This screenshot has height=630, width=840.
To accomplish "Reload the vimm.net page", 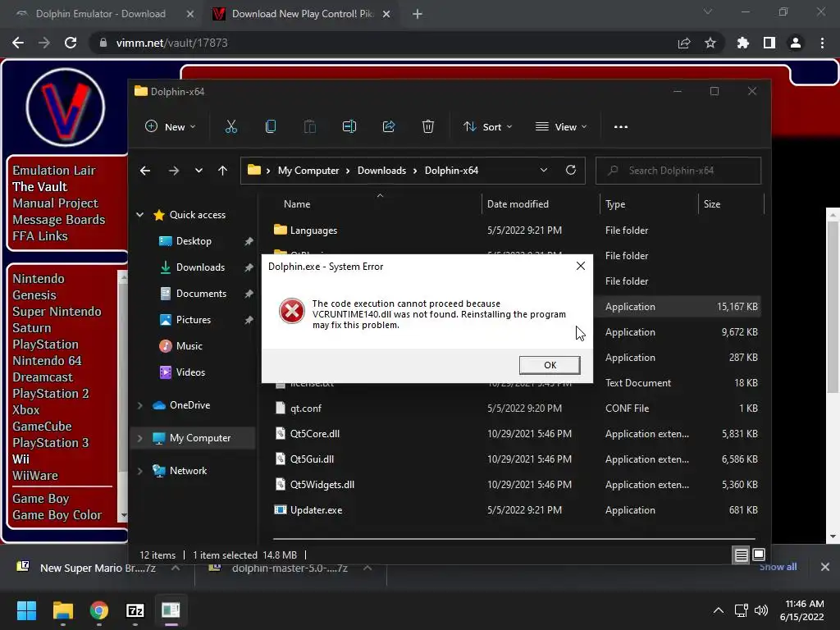I will click(x=71, y=43).
